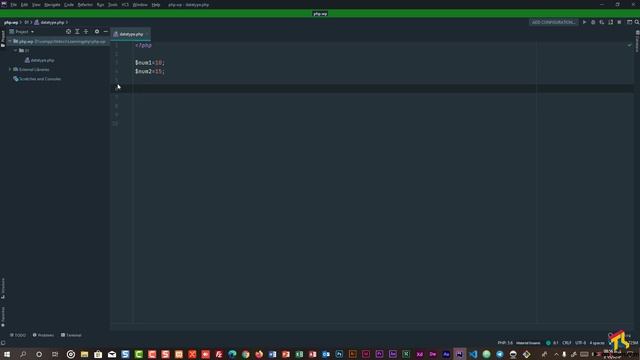Open the Tools menu
The width and height of the screenshot is (640, 360).
click(x=113, y=5)
